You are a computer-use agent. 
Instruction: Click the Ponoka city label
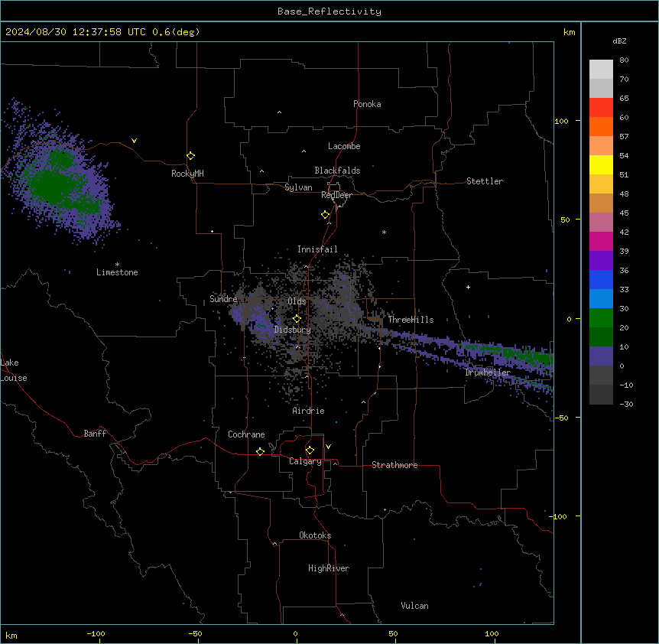(x=367, y=104)
